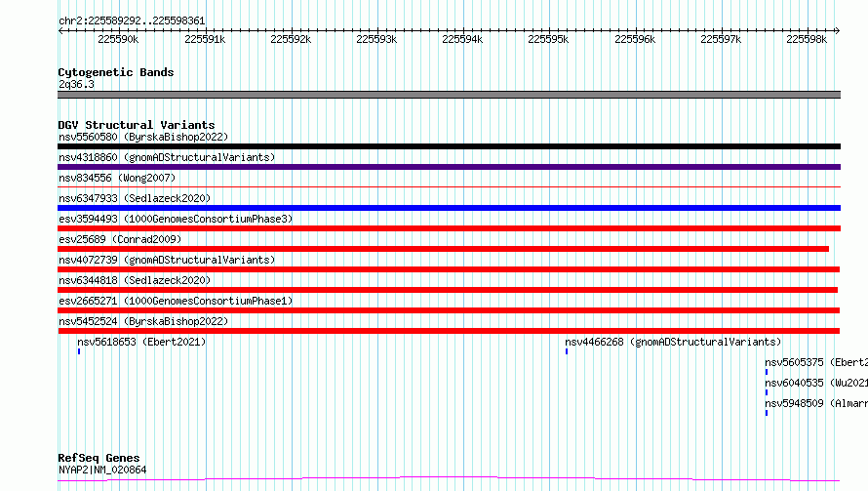Open the RefSeq Genes track title
This screenshot has height=491, width=868.
click(99, 458)
